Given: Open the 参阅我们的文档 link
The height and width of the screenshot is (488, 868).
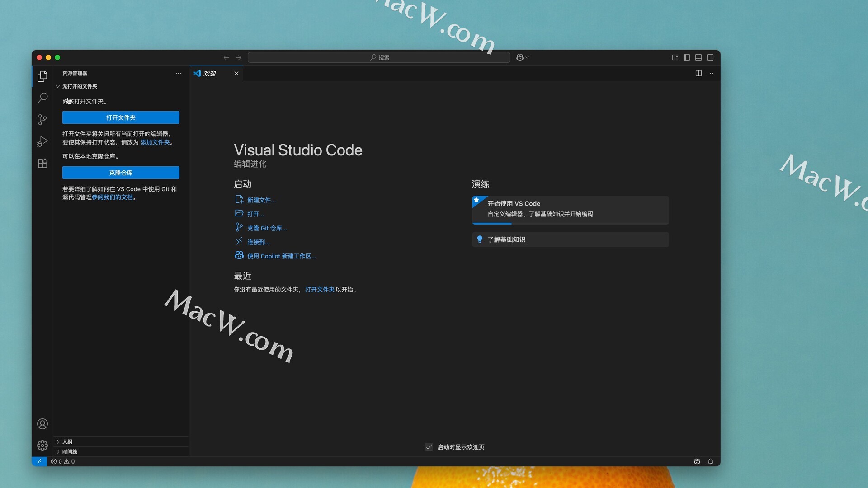Looking at the screenshot, I should 113,197.
